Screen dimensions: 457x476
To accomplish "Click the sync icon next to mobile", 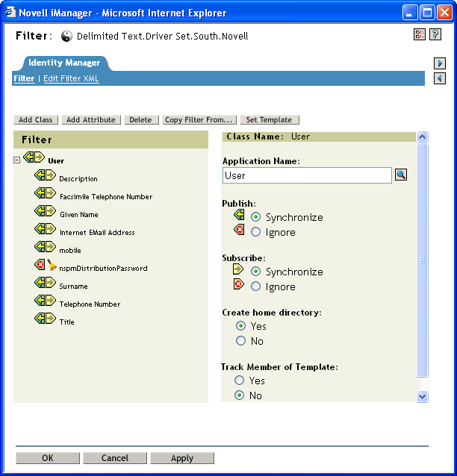I will [45, 247].
